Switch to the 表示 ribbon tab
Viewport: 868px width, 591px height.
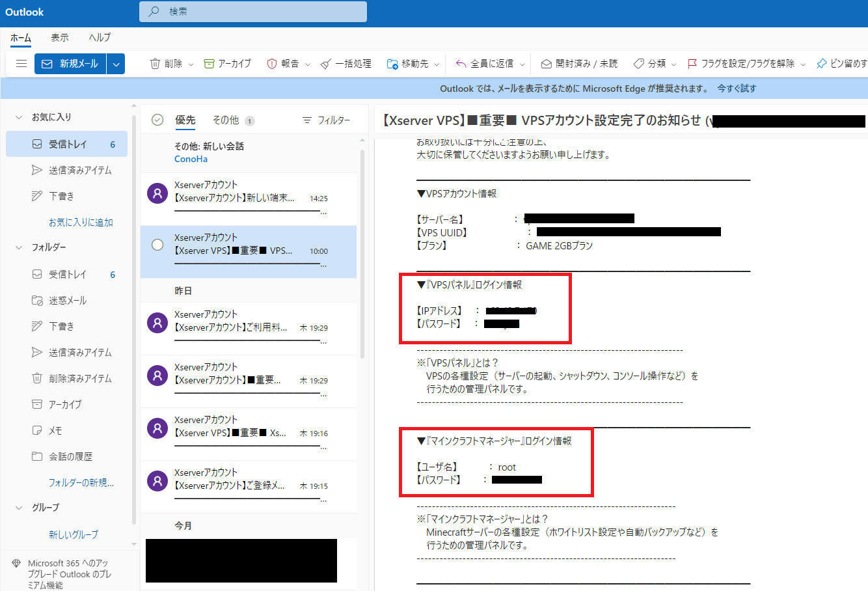[x=60, y=38]
